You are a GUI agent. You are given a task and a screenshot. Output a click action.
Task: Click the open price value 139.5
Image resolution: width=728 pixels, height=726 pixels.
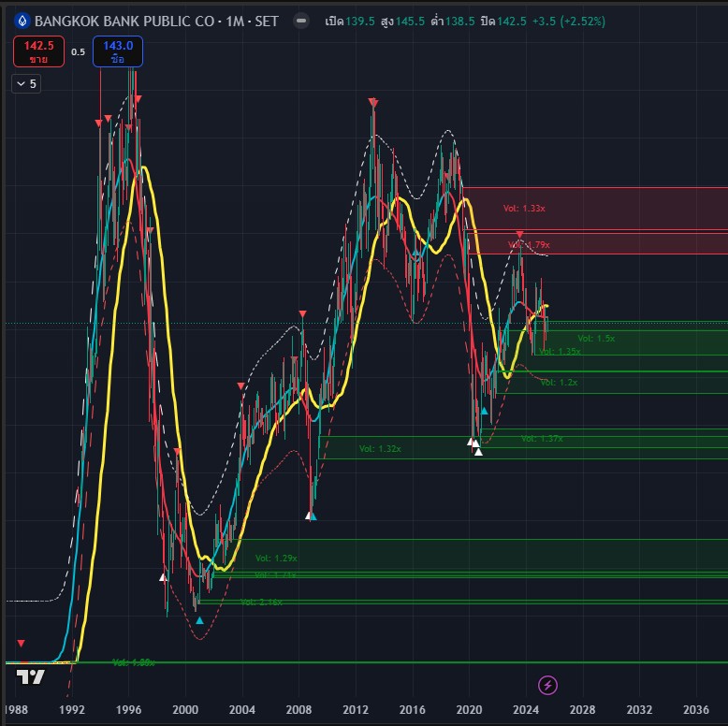[360, 22]
